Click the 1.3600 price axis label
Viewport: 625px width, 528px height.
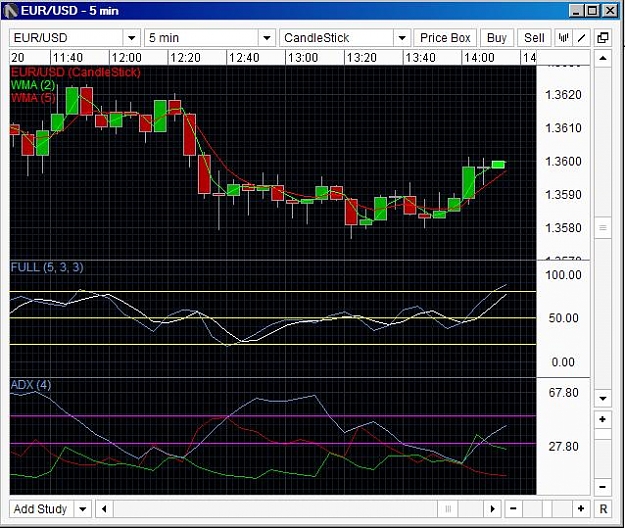pos(563,161)
